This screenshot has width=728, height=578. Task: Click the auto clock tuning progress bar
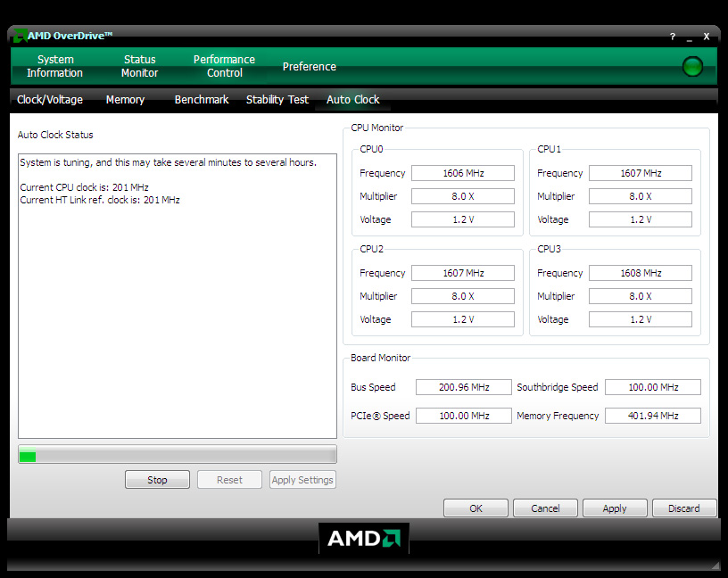[178, 456]
